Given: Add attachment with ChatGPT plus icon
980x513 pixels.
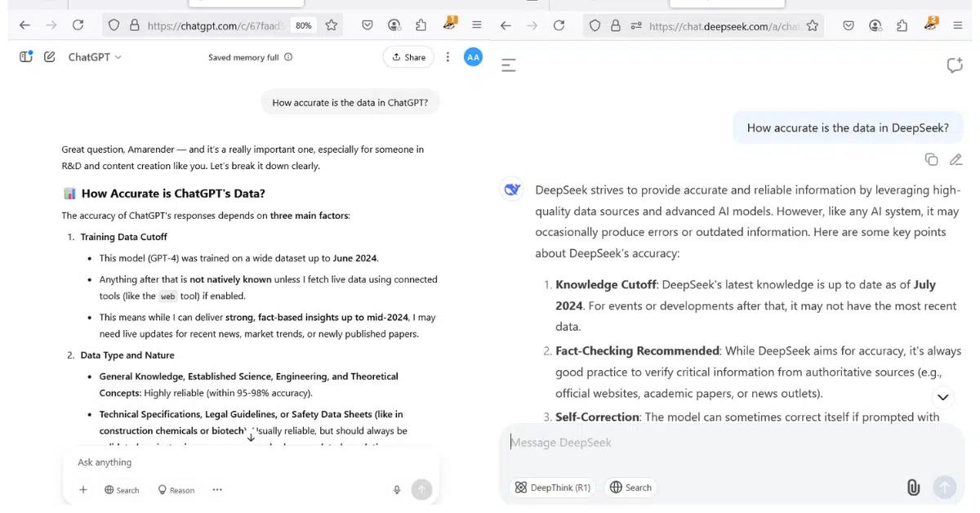Looking at the screenshot, I should click(82, 490).
